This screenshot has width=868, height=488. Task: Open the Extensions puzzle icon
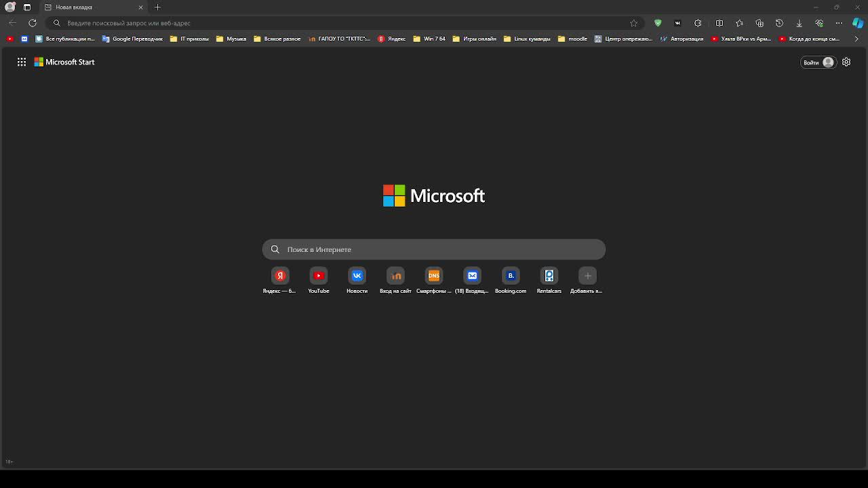tap(698, 23)
